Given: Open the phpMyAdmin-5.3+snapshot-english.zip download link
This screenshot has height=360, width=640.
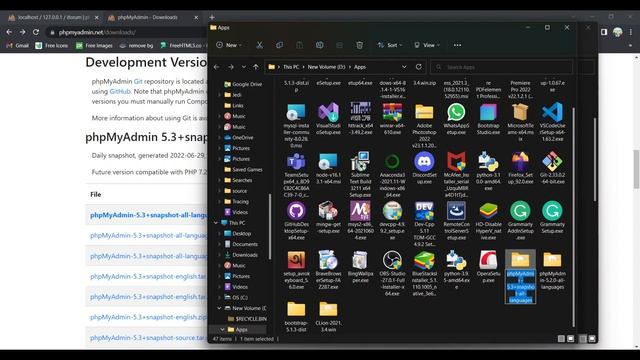Looking at the screenshot, I should [x=148, y=317].
